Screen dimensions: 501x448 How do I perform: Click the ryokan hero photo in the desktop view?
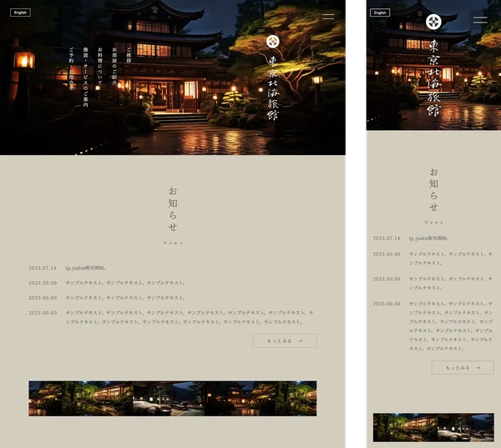[173, 78]
